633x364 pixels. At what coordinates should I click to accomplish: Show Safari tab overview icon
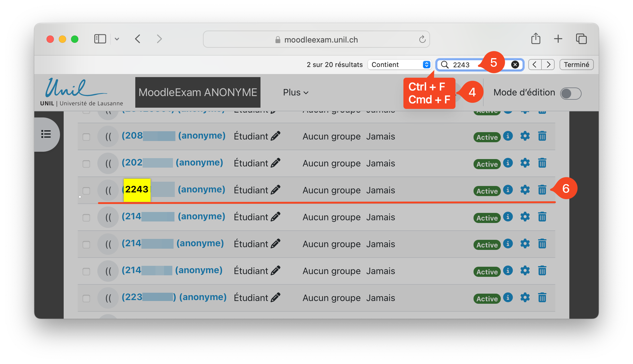(x=581, y=39)
